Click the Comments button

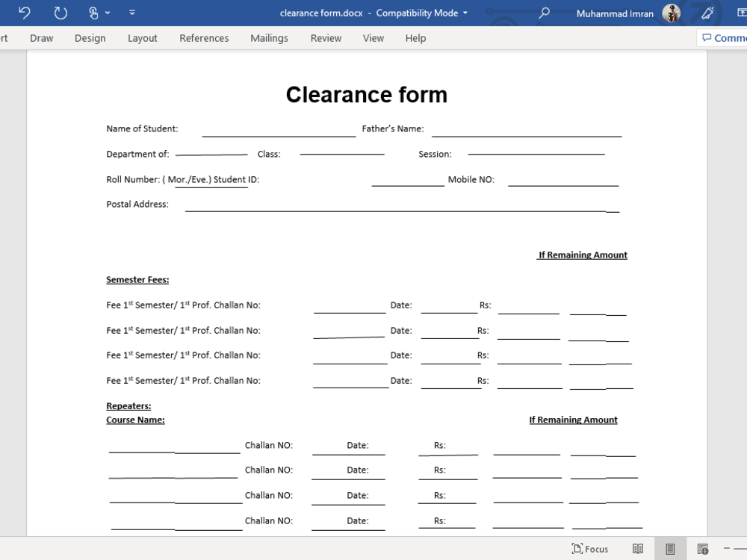pos(723,38)
